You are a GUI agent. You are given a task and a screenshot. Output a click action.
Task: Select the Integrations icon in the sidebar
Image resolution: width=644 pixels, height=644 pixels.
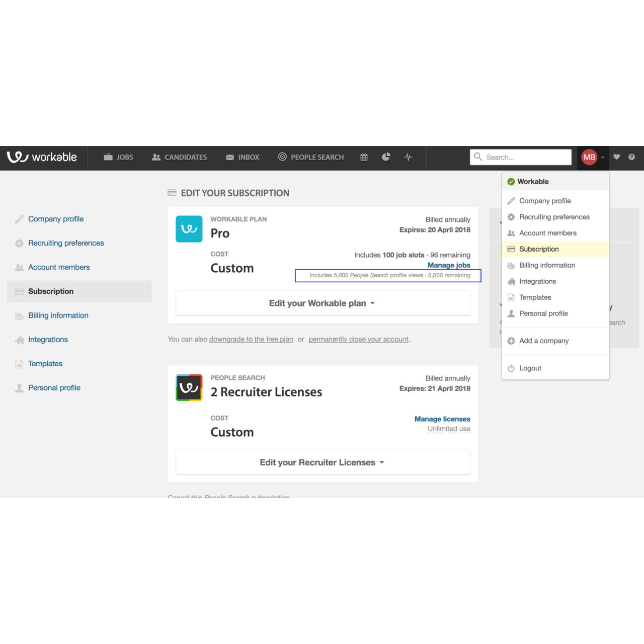coord(19,340)
